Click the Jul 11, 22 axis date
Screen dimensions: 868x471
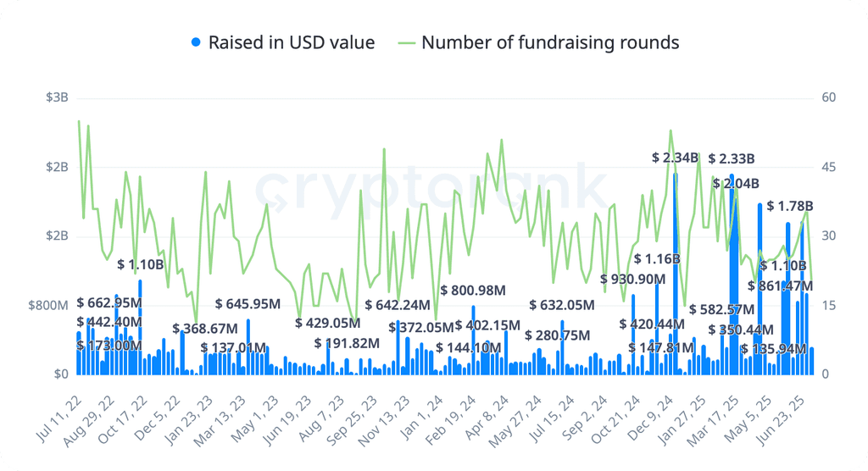pos(59,418)
